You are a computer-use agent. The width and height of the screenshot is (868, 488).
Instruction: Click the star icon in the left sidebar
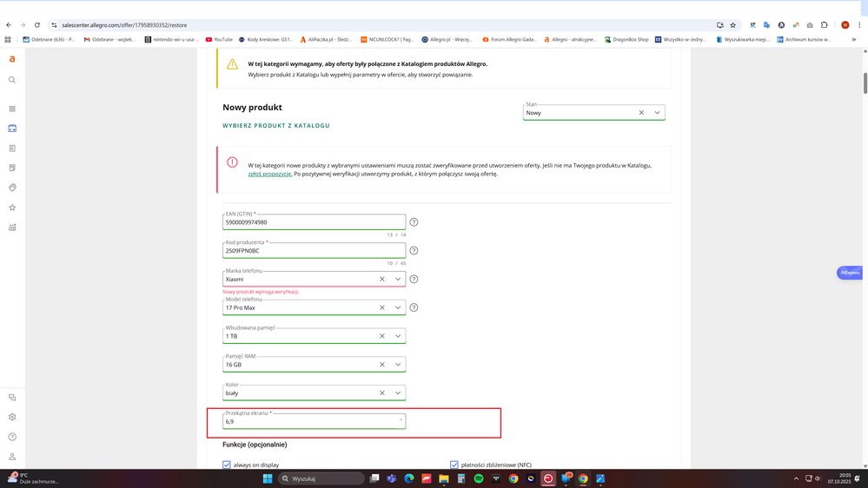click(12, 208)
